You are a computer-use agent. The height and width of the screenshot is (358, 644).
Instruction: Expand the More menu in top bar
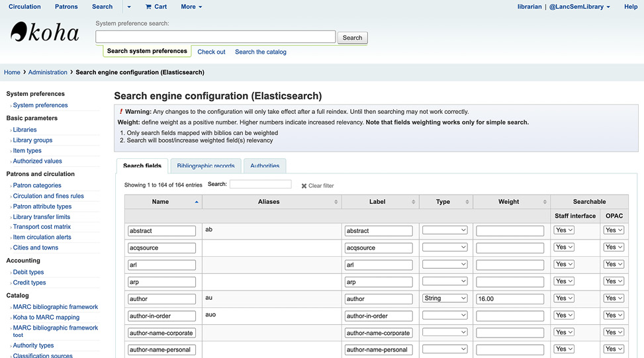click(191, 7)
